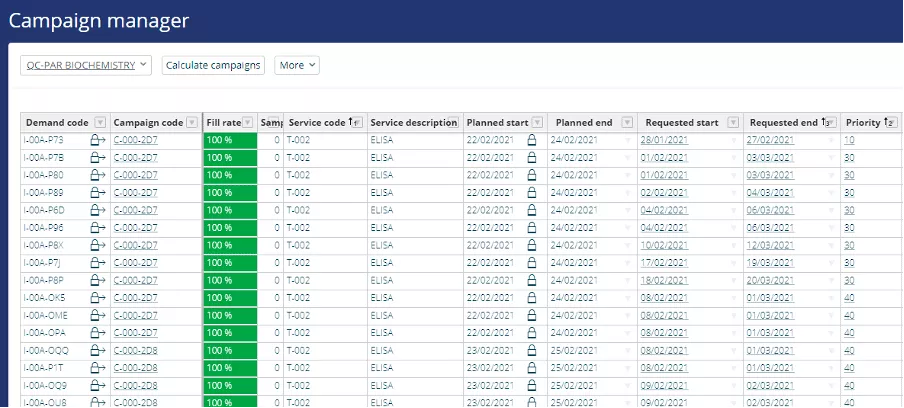Open campaign C-000-2D8 in I-00A-OQQ row
Image resolution: width=904 pixels, height=408 pixels.
[x=135, y=351]
